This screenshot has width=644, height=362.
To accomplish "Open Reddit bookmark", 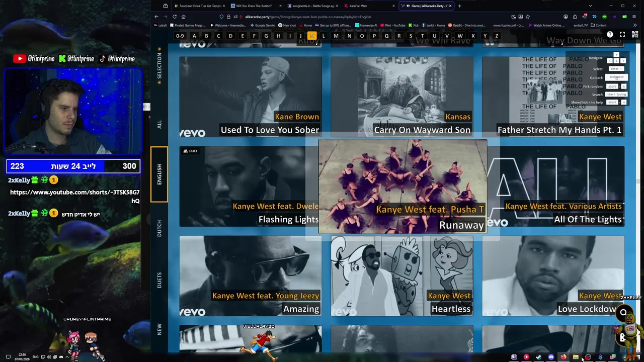I will click(466, 25).
